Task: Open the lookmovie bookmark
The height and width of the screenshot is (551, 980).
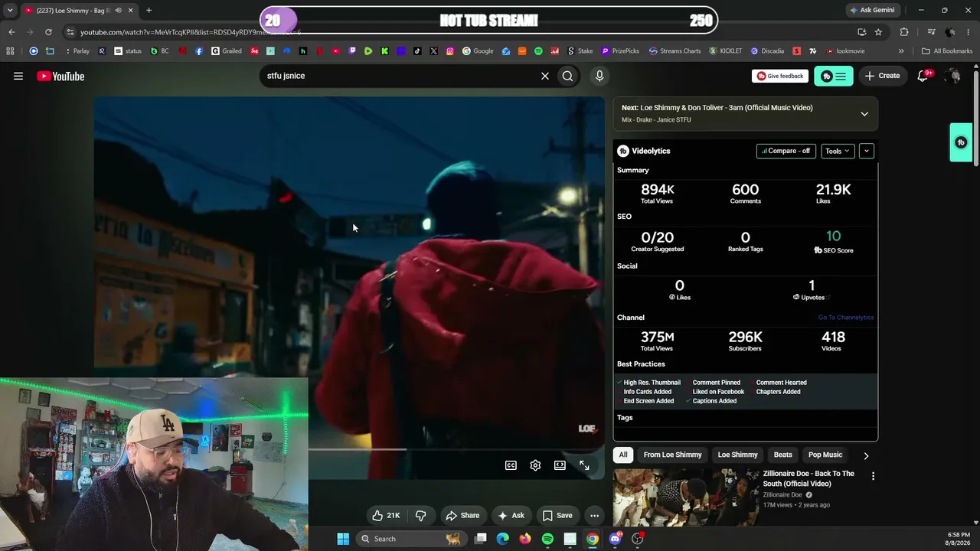Action: coord(845,51)
